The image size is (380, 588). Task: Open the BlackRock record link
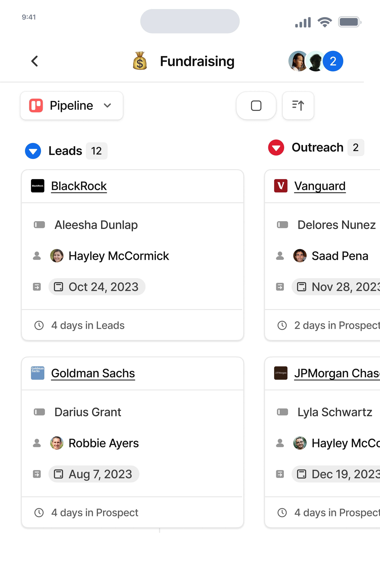point(79,186)
